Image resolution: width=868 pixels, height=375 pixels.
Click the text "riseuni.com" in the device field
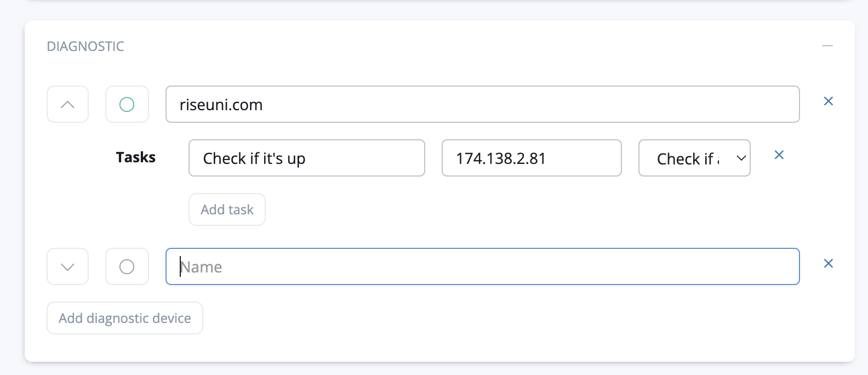click(221, 105)
